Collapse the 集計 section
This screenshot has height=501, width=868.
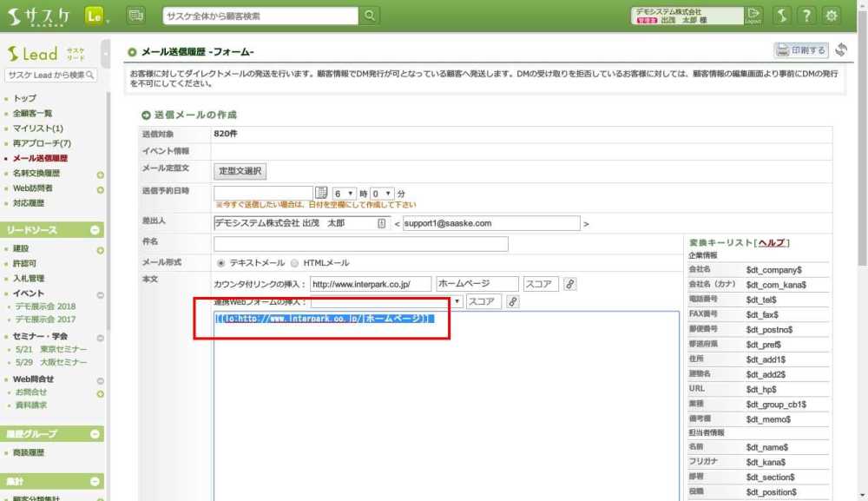[x=95, y=481]
